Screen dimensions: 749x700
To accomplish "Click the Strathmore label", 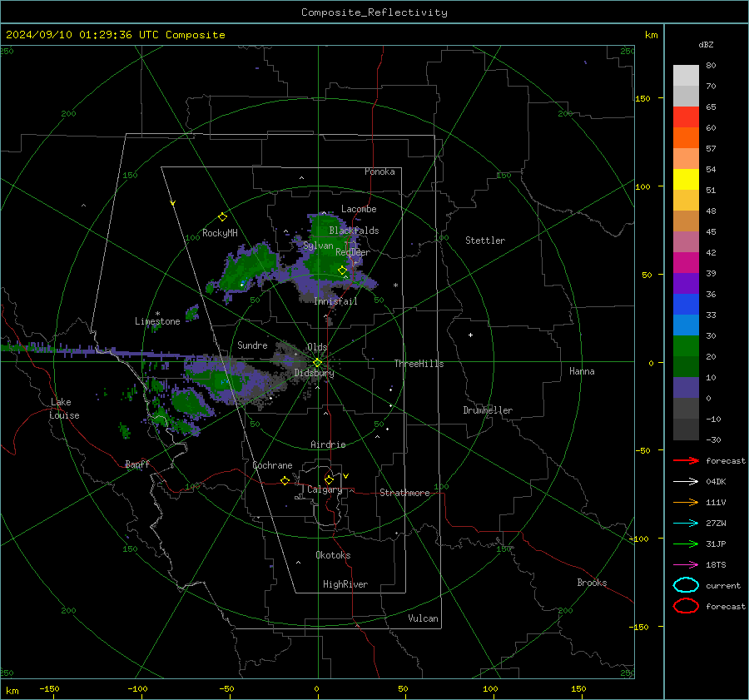I will tap(404, 493).
